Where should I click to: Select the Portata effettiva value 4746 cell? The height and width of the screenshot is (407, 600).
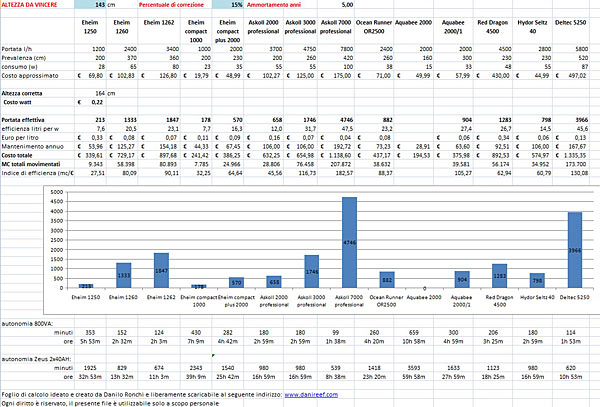coord(336,120)
